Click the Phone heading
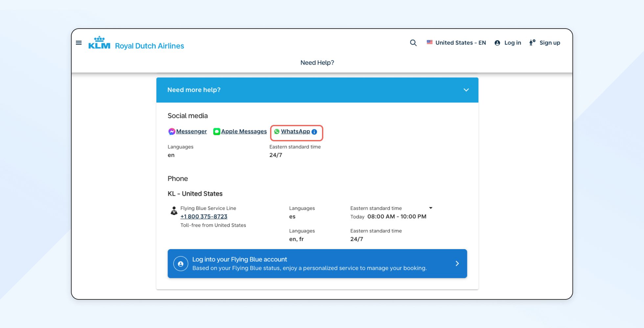The height and width of the screenshot is (328, 644). tap(178, 179)
